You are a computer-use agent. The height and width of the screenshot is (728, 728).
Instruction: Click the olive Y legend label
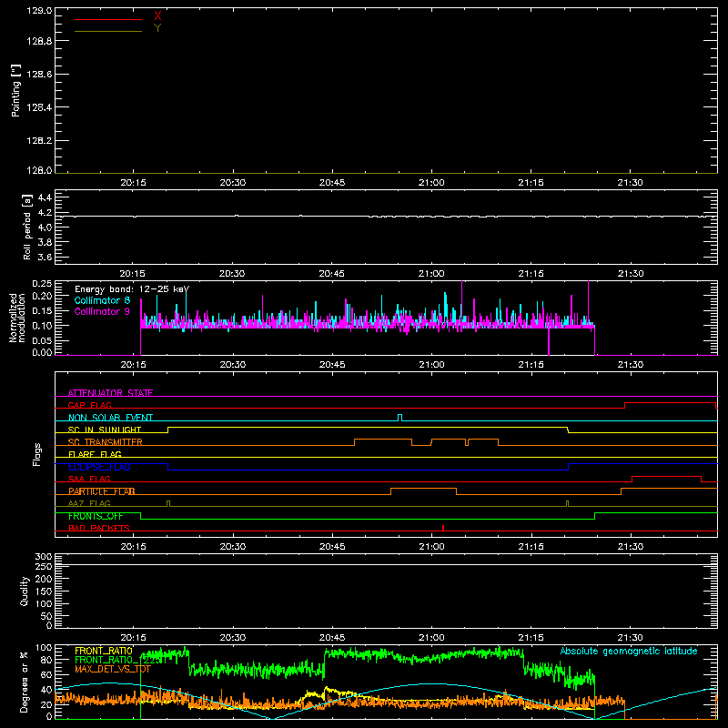click(x=157, y=28)
